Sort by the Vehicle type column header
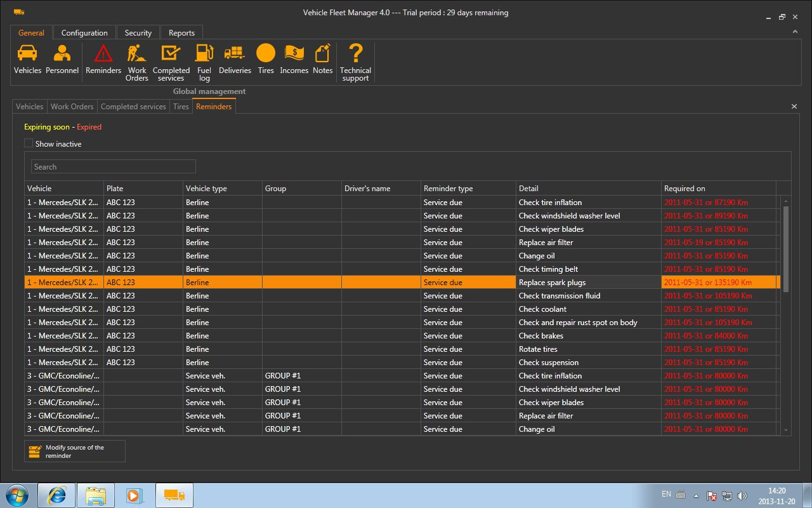The width and height of the screenshot is (812, 508). [x=223, y=189]
